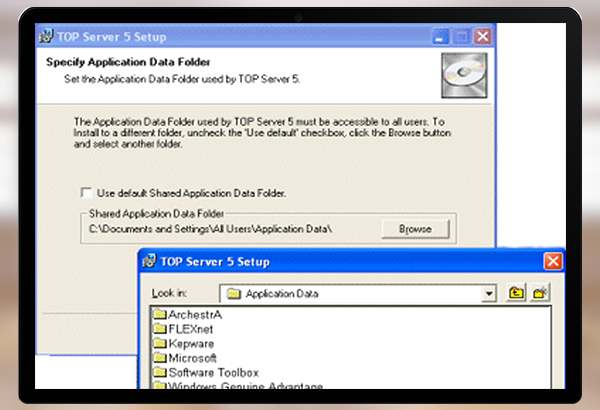Click the Create New Folder icon
The width and height of the screenshot is (600, 410).
point(541,293)
